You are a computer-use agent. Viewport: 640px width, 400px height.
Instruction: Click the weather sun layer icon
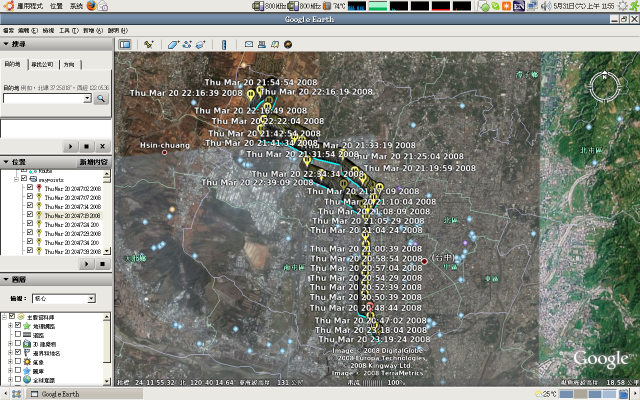point(27,362)
